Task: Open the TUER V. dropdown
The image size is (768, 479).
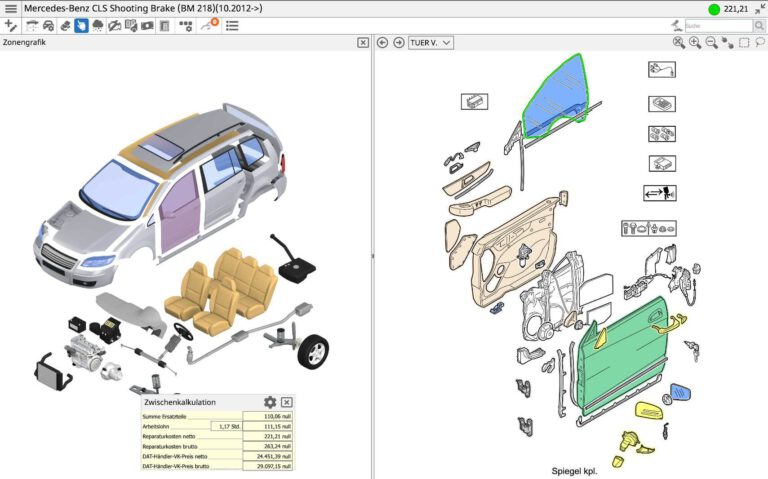Action: (430, 43)
